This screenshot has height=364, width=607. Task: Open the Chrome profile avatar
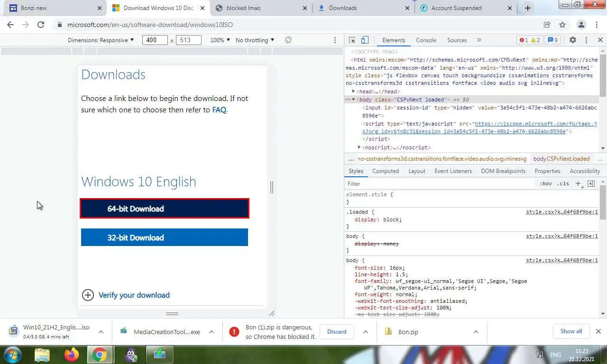(x=581, y=25)
